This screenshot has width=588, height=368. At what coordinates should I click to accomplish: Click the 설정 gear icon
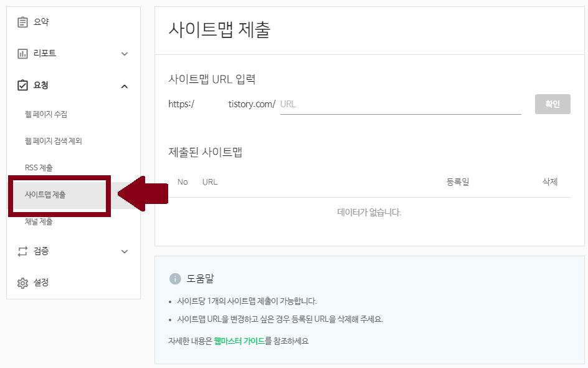click(x=22, y=283)
